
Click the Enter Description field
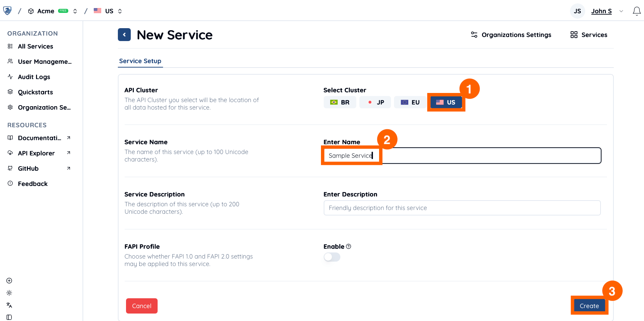(x=462, y=208)
